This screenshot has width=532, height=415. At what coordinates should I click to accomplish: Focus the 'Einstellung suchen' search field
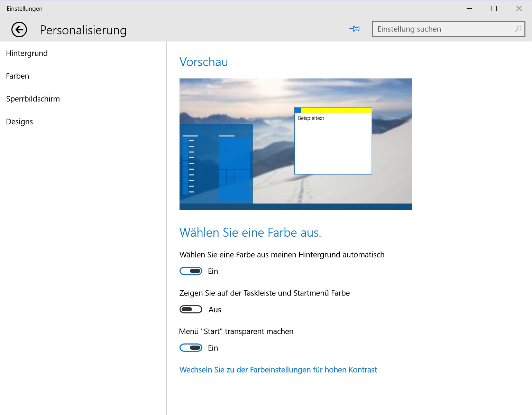(x=448, y=29)
